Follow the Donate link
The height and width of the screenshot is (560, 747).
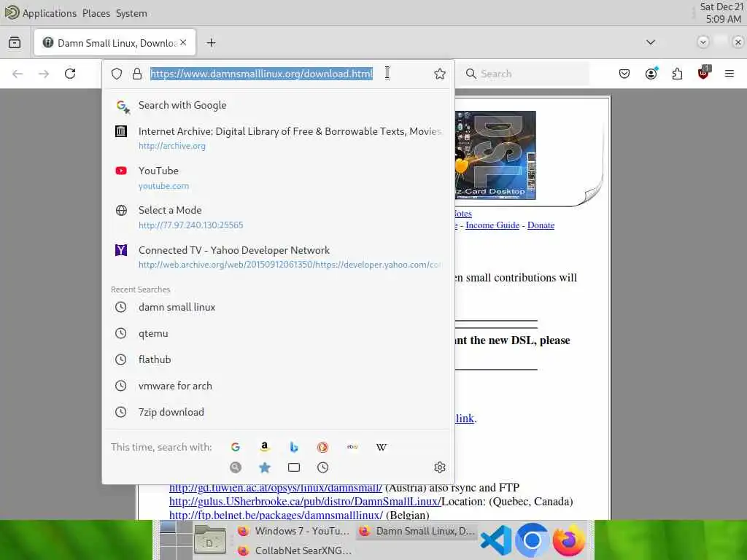coord(541,225)
